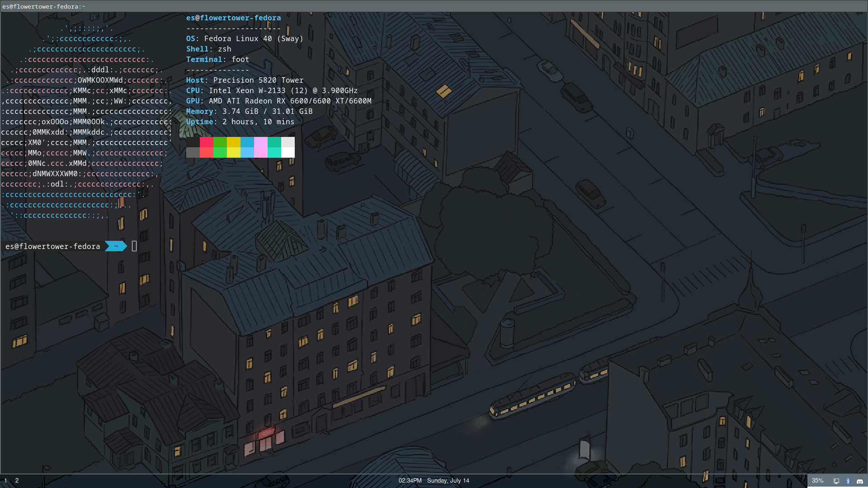The image size is (868, 488).
Task: Pick the teal swatch in top row
Action: click(x=274, y=142)
